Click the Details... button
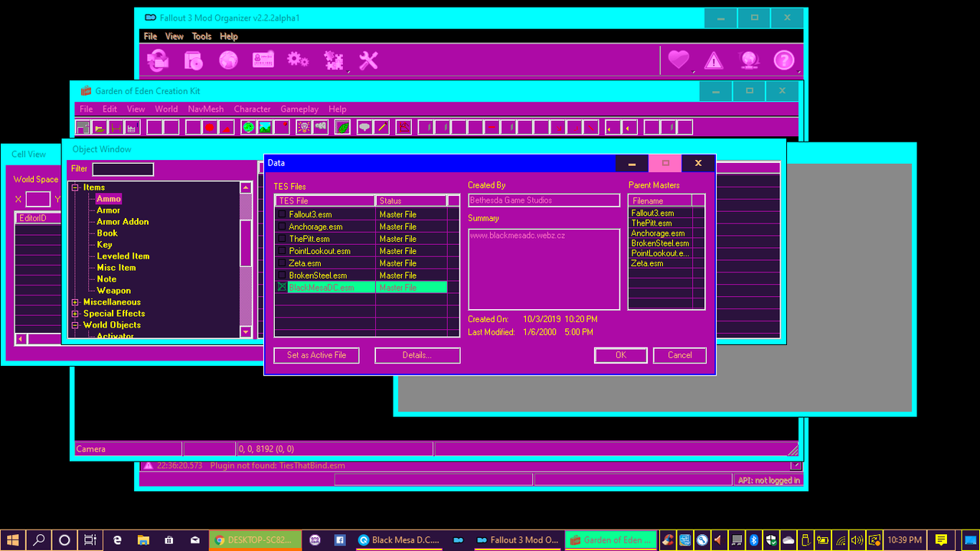This screenshot has width=980, height=551. pyautogui.click(x=417, y=355)
